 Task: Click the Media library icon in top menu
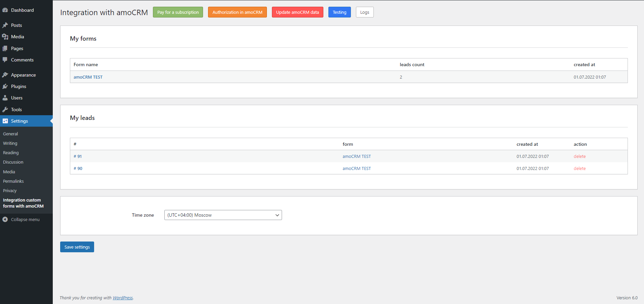point(5,37)
